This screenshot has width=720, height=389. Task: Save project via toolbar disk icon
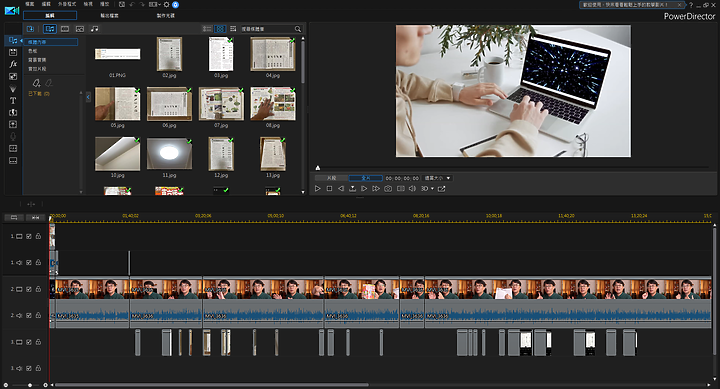click(122, 4)
